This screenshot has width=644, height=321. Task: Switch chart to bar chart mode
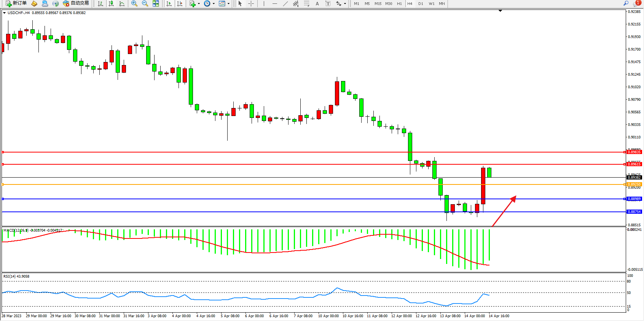point(100,3)
